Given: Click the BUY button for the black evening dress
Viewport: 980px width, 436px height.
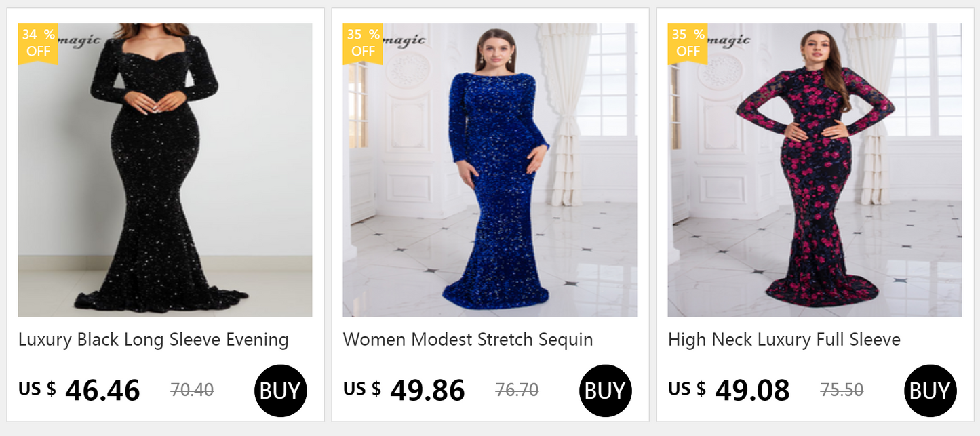Looking at the screenshot, I should click(279, 390).
